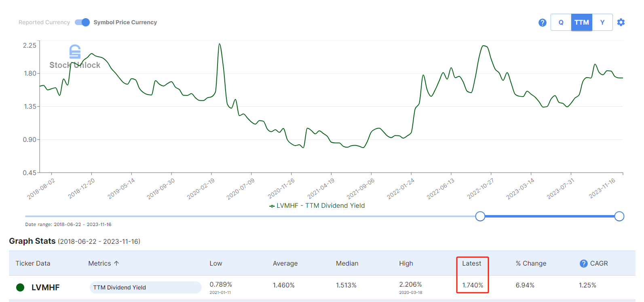Open chart settings gear icon
The image size is (644, 302).
(x=621, y=22)
